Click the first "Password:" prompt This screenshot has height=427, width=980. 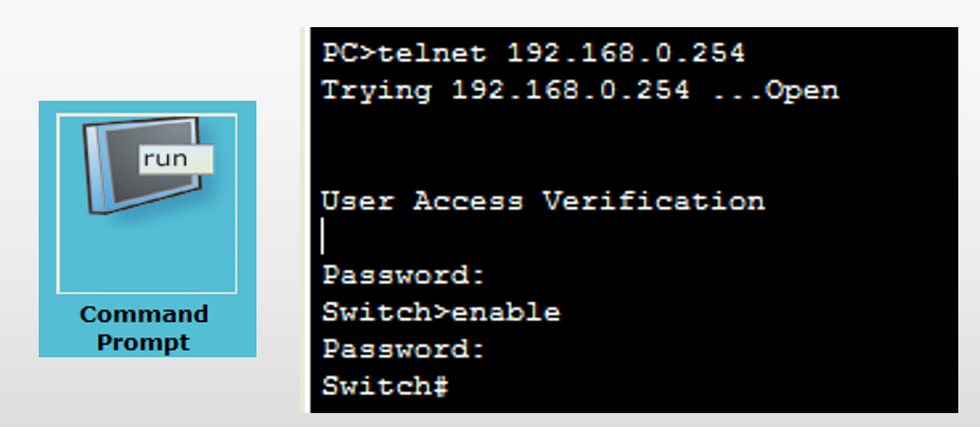[404, 275]
